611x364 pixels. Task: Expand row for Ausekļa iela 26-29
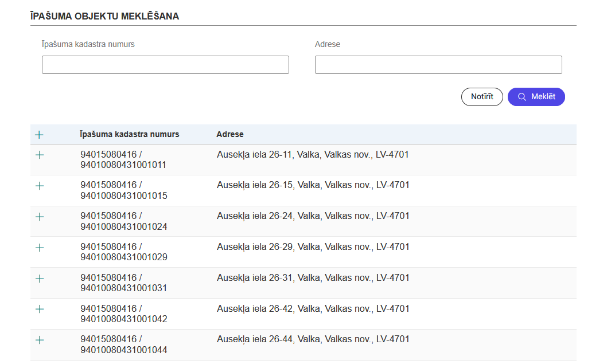pyautogui.click(x=40, y=248)
